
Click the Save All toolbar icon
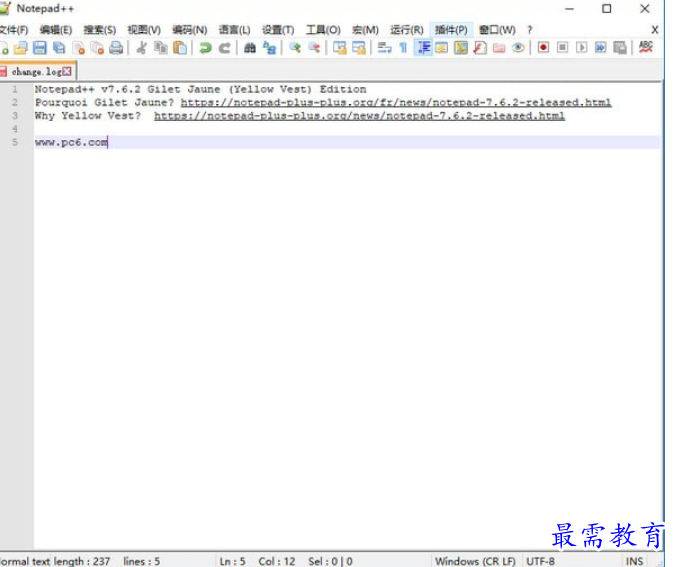[x=59, y=48]
